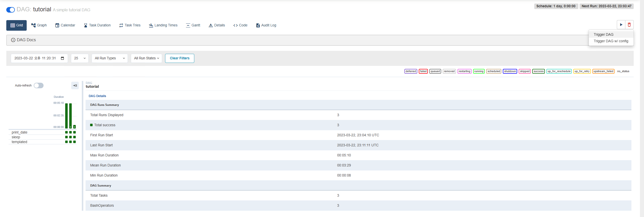Viewport: 644px width, 217px height.
Task: Click the Min Run Duration value 00:00:08
Action: tap(344, 176)
